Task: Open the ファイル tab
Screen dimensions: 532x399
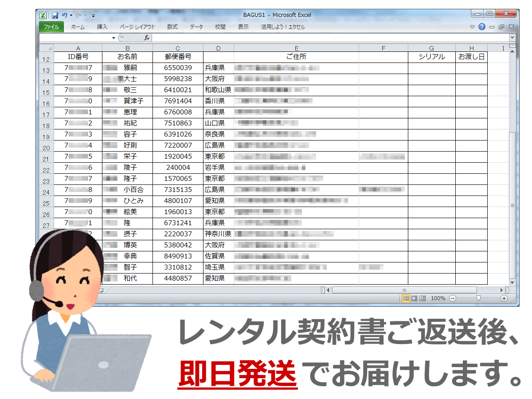Action: coord(51,27)
